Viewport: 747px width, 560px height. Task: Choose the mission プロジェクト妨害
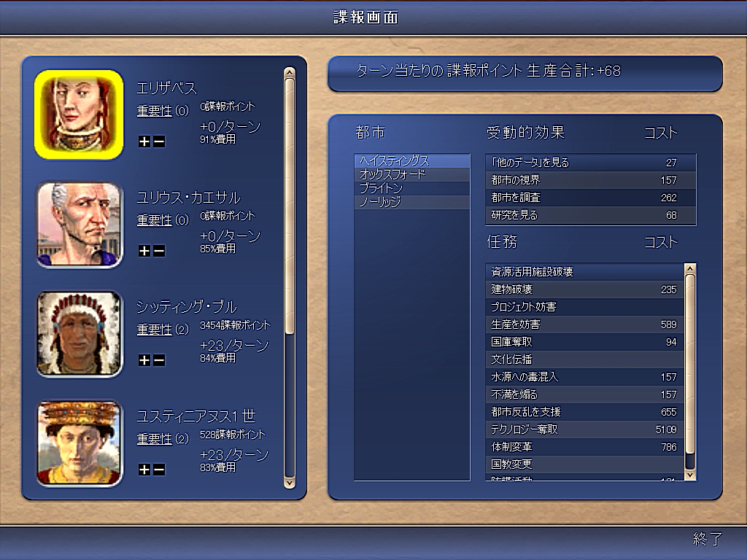point(585,307)
